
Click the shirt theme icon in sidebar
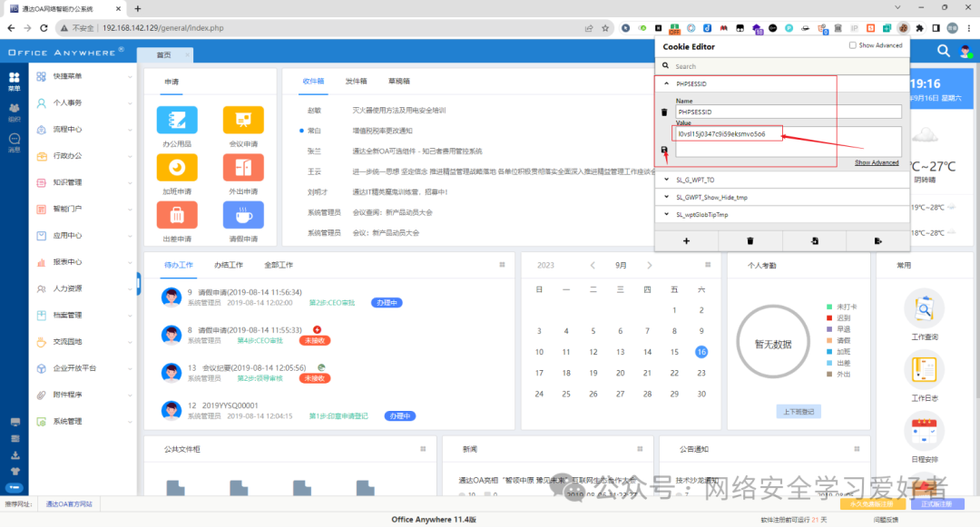[x=15, y=472]
